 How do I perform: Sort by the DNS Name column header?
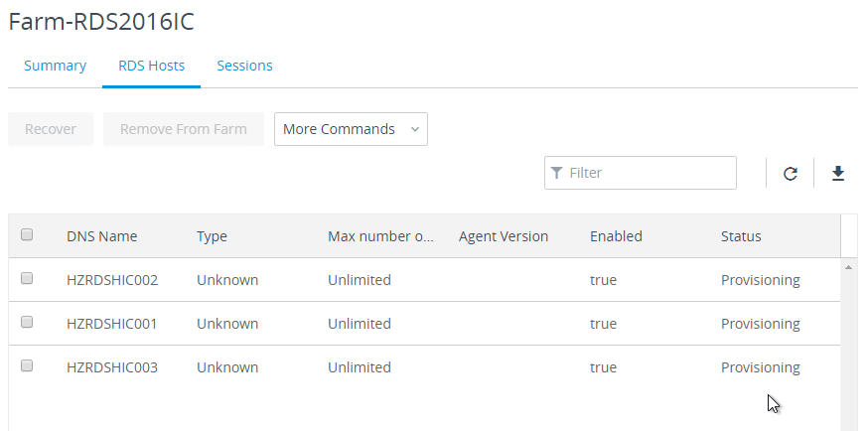point(102,236)
